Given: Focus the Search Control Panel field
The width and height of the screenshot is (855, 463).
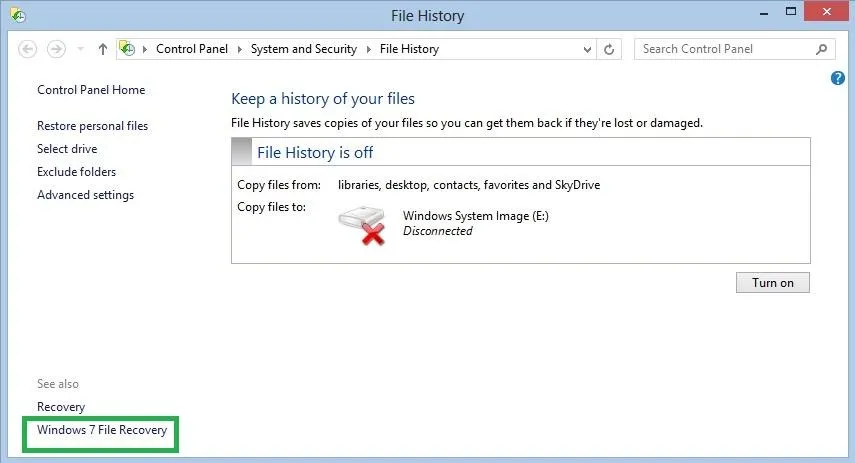Looking at the screenshot, I should [x=726, y=49].
